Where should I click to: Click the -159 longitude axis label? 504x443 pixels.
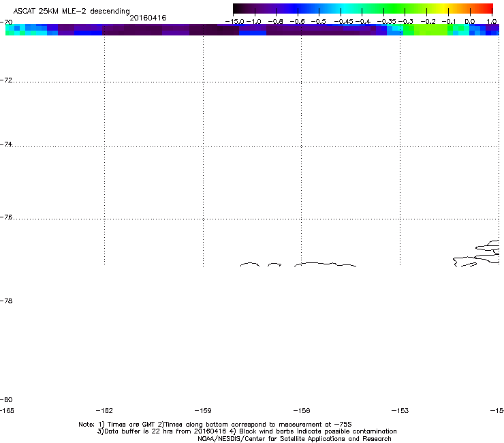pos(203,410)
